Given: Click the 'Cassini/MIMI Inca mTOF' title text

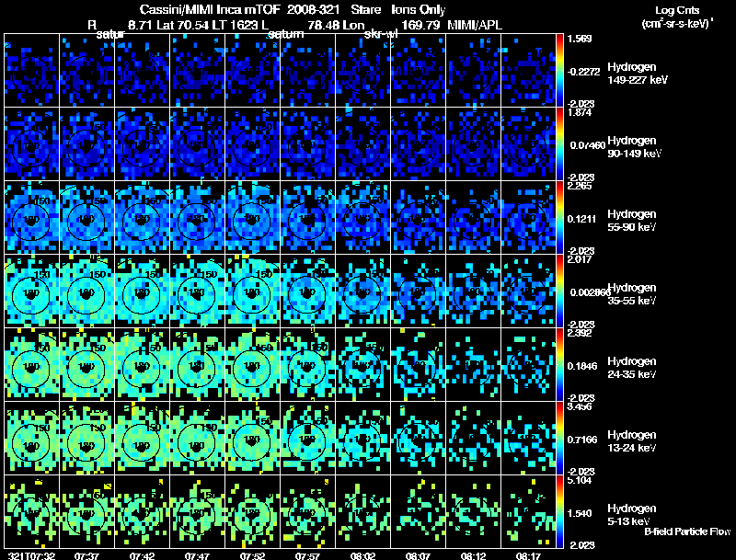Looking at the screenshot, I should click(x=210, y=9).
